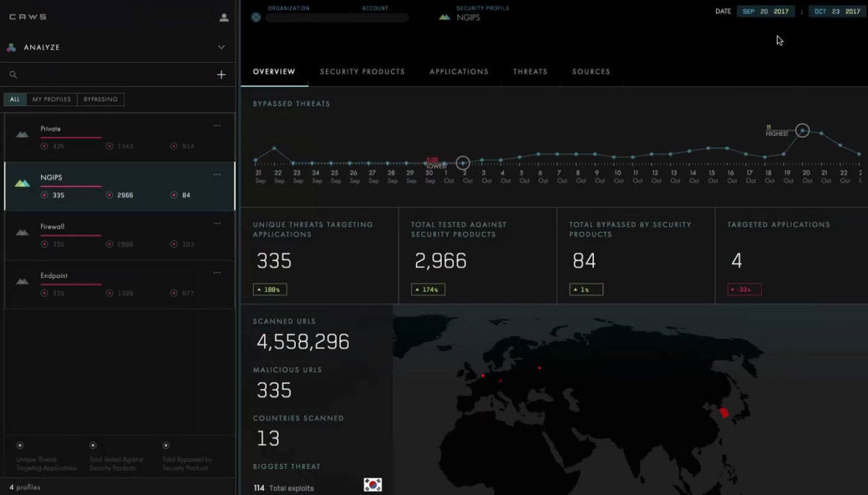Switch to the OVERVIEW tab
Viewport: 868px width, 495px height.
(x=274, y=72)
